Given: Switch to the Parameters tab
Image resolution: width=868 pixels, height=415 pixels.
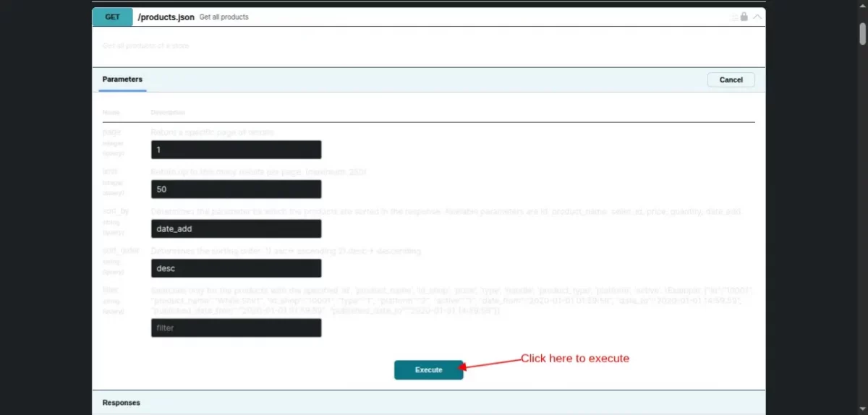Looking at the screenshot, I should click(x=122, y=80).
